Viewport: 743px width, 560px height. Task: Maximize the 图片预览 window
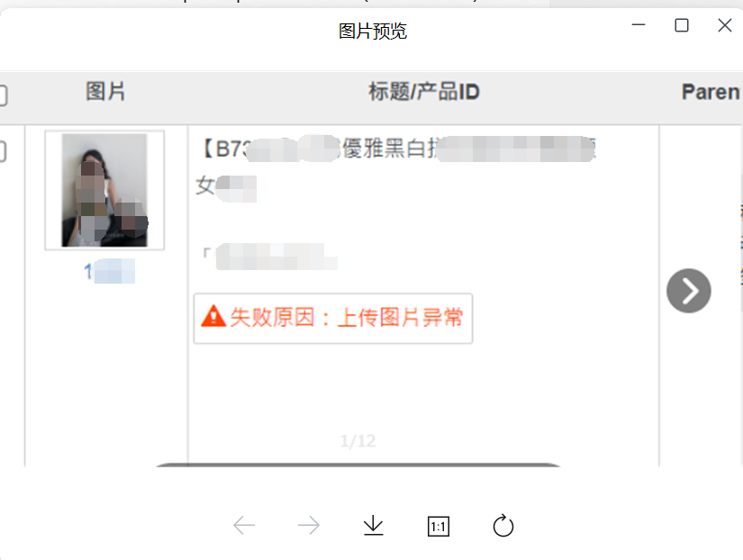[682, 25]
